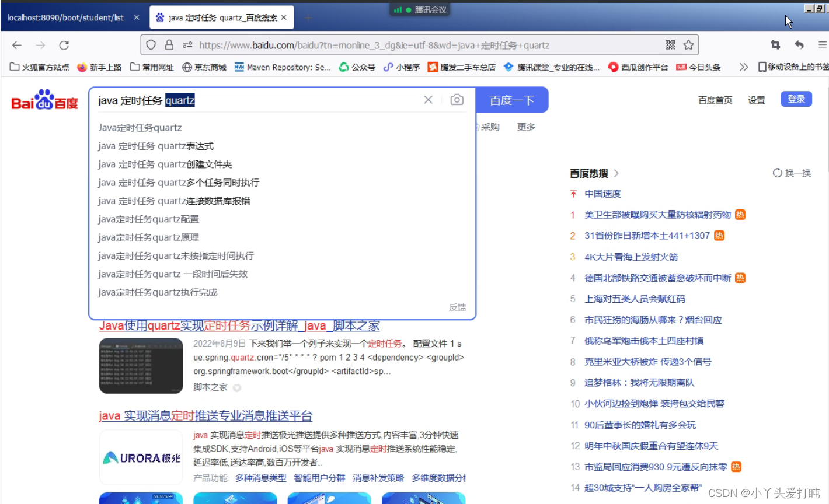Open the 多种消息类型 product link
The image size is (829, 504).
tap(261, 478)
